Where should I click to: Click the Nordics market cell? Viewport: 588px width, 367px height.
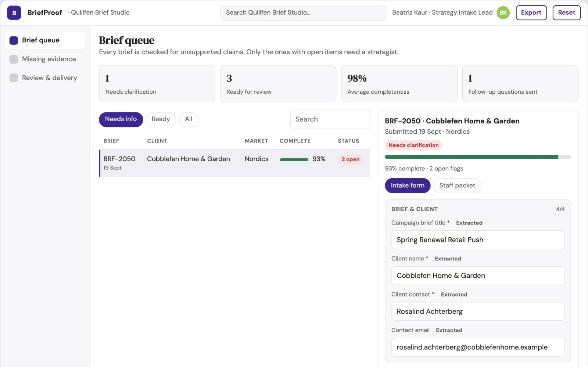click(x=257, y=159)
